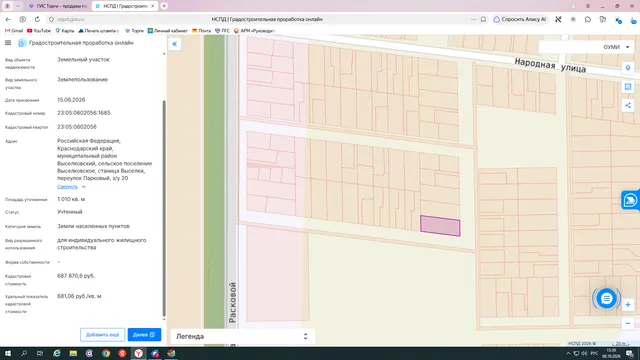This screenshot has height=360, width=640.
Task: Open the side support widget on right edge
Action: pos(631,200)
